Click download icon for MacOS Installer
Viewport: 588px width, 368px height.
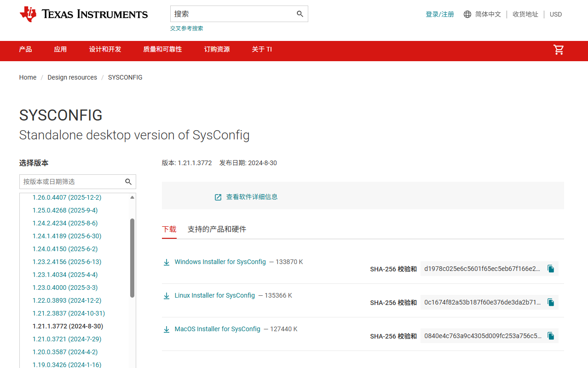point(167,329)
